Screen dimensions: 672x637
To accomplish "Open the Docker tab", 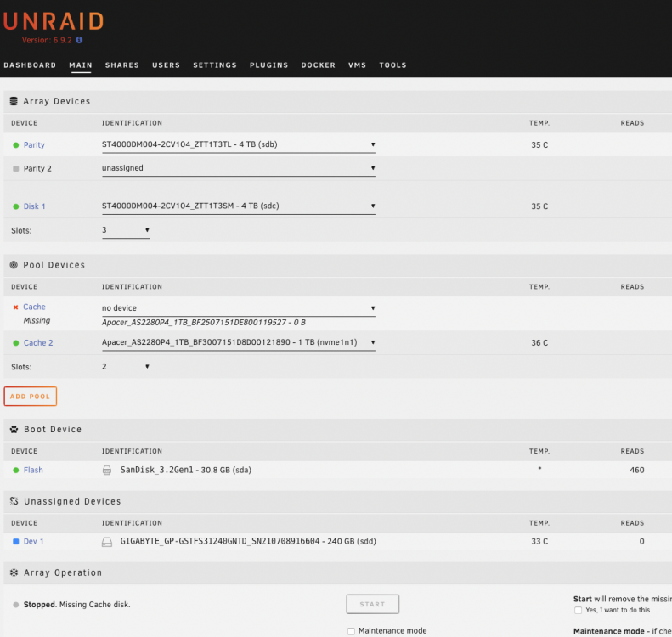I will pos(318,65).
